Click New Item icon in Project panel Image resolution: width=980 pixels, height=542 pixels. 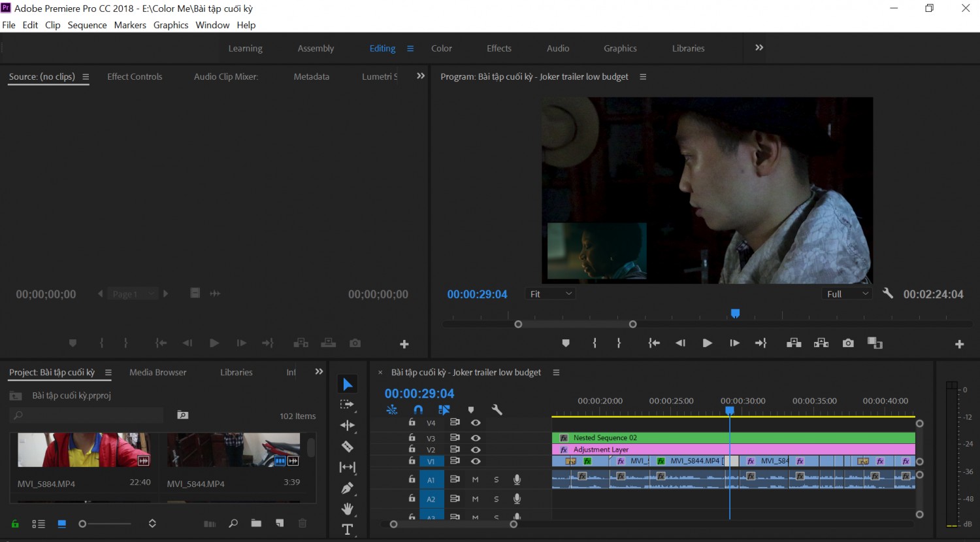tap(280, 524)
